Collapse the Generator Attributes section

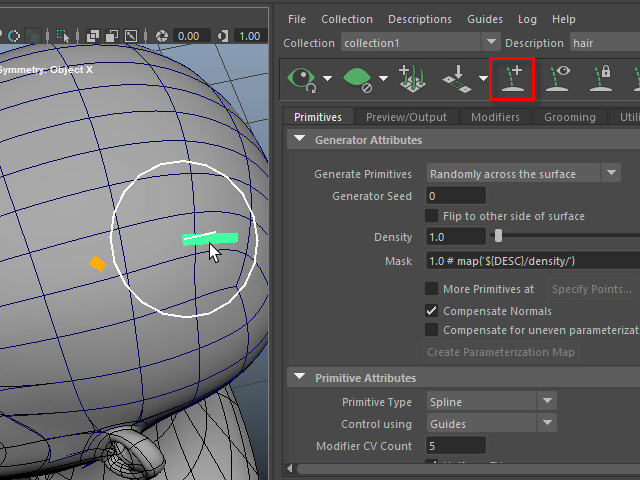click(x=300, y=140)
